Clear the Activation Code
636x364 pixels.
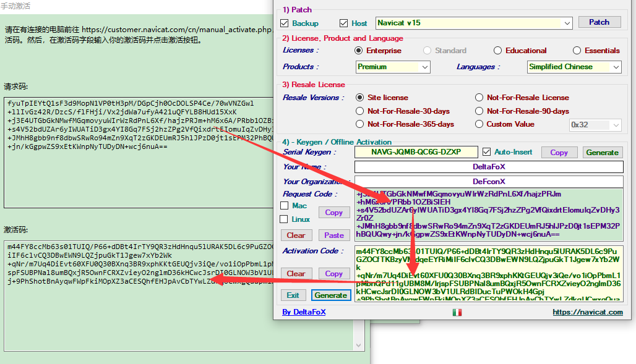point(296,274)
